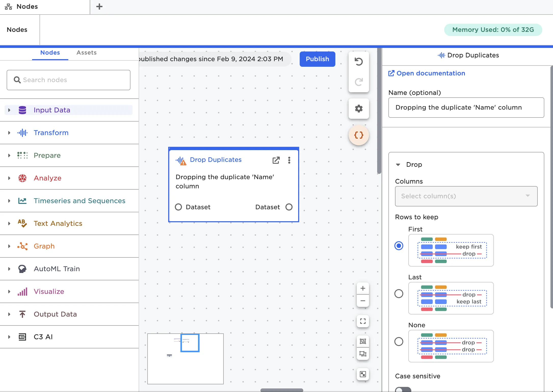Select the Last rows to keep option
The image size is (553, 392).
(x=399, y=294)
